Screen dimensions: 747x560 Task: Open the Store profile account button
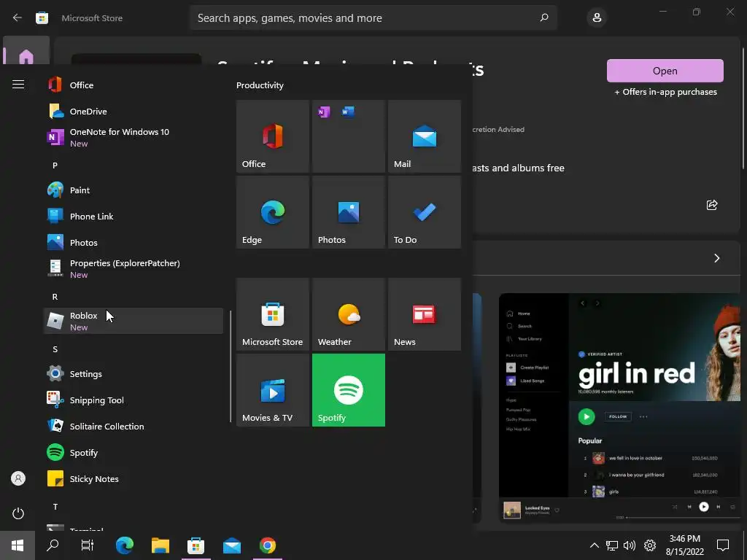pos(597,17)
